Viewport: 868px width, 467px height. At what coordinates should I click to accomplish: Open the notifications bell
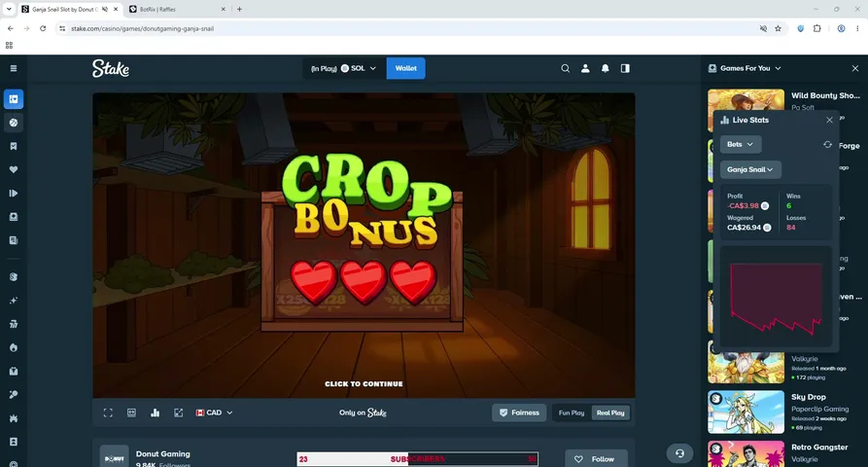coord(605,68)
